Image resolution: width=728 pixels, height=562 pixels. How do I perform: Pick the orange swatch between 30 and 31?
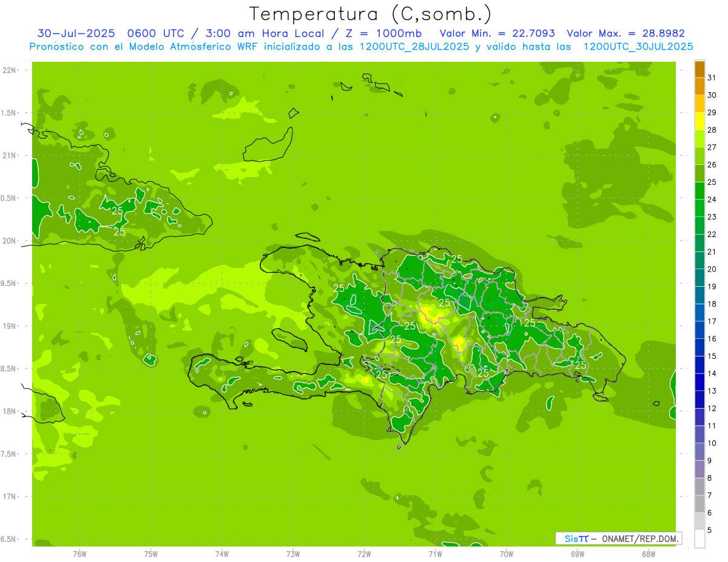click(x=699, y=86)
